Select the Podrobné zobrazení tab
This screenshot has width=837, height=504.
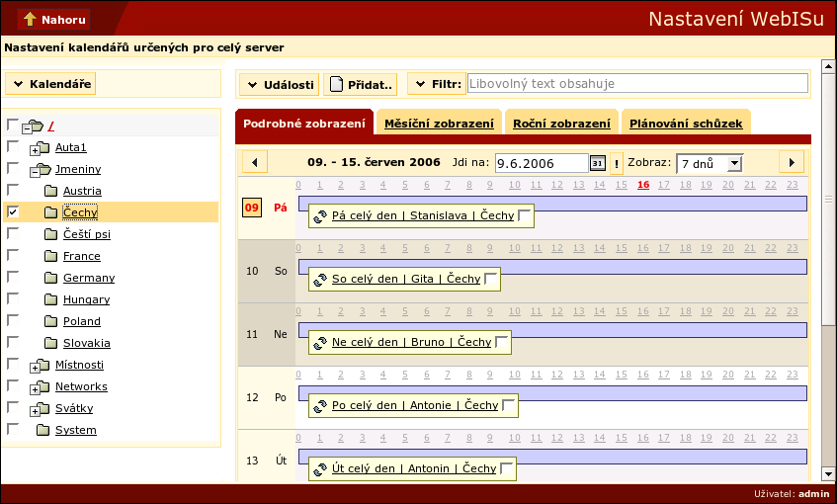click(304, 124)
